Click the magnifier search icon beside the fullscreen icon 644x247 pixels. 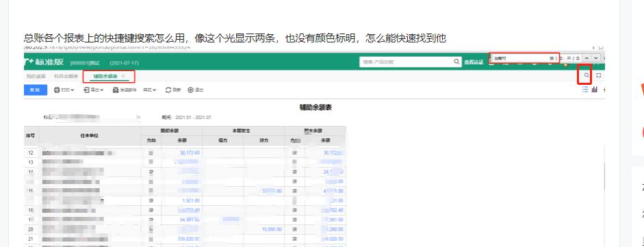coord(586,75)
